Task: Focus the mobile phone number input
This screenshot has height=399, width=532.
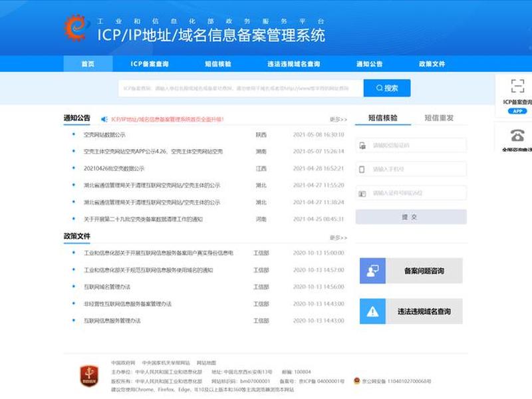Action: point(411,169)
